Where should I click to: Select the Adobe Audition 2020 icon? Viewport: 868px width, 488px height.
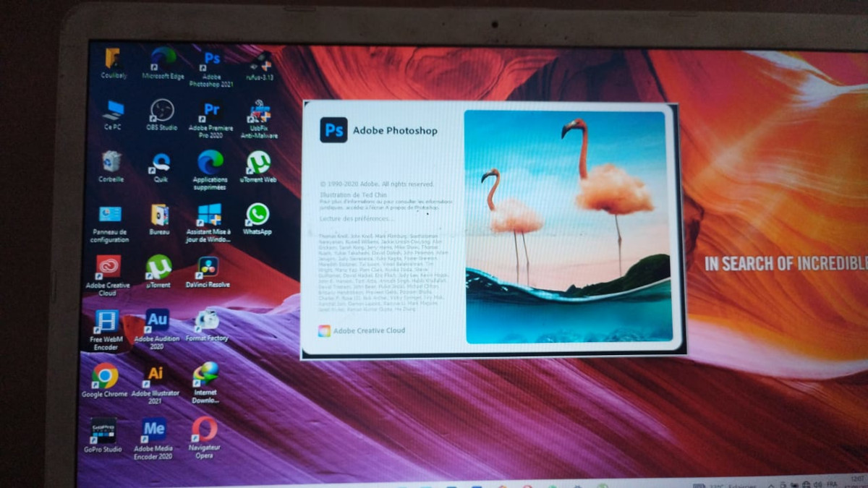(157, 322)
